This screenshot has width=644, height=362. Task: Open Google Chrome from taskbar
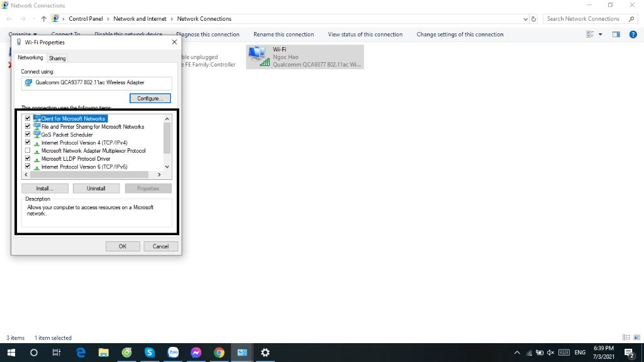coord(219,353)
